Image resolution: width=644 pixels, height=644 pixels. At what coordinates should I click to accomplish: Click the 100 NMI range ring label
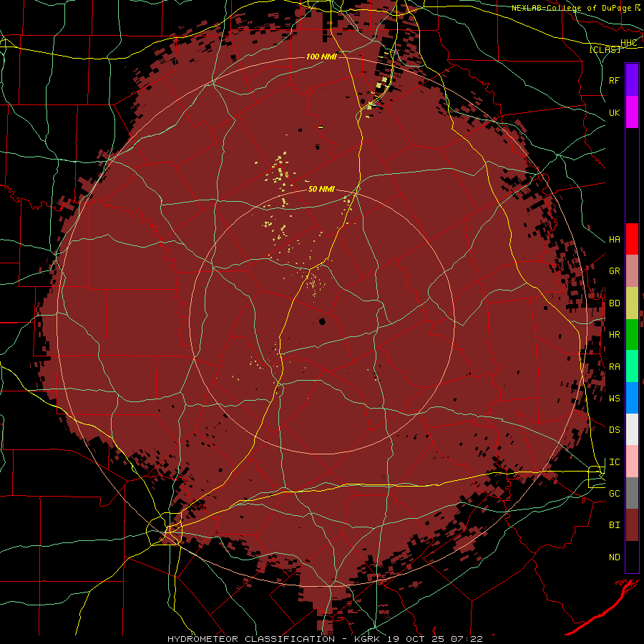pos(321,57)
